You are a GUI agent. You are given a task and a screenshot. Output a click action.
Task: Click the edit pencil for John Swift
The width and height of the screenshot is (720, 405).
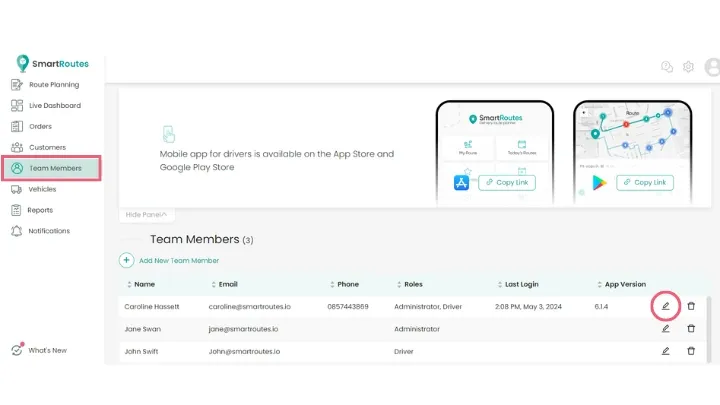(666, 351)
